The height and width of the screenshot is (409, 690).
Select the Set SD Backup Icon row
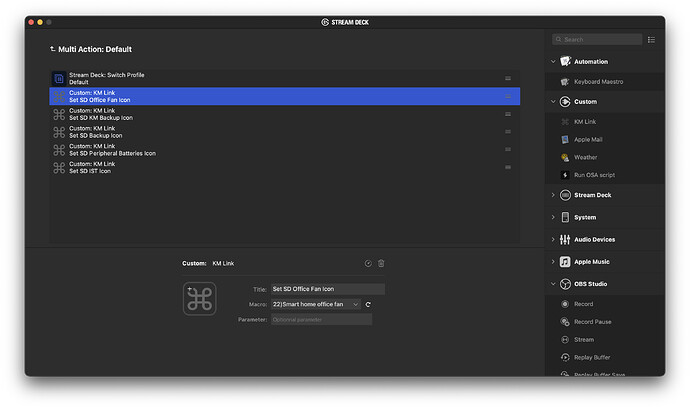pos(284,132)
